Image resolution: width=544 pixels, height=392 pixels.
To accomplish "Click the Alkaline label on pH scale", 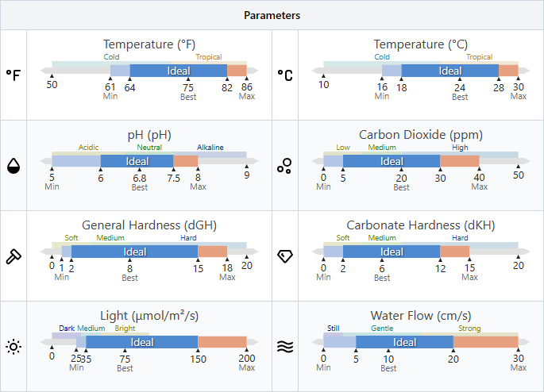I will pyautogui.click(x=210, y=148).
